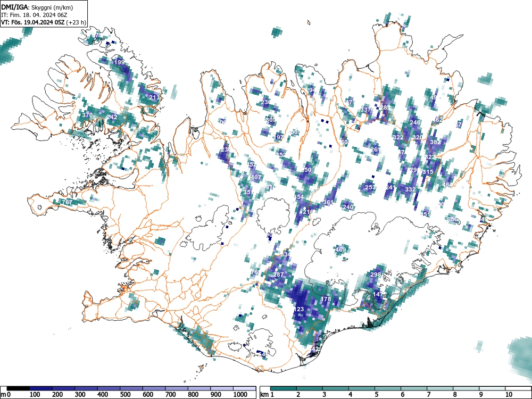Click the visibility value 178 on the map

click(x=326, y=299)
